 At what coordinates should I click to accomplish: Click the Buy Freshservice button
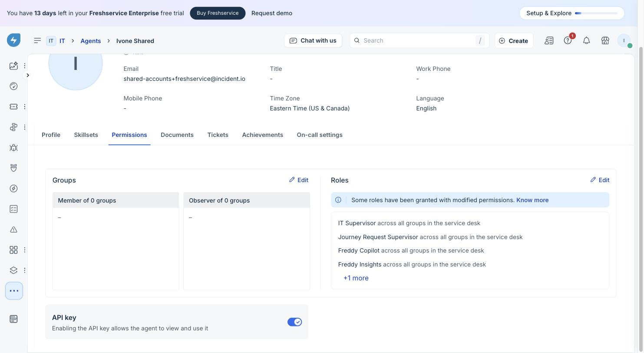(218, 13)
